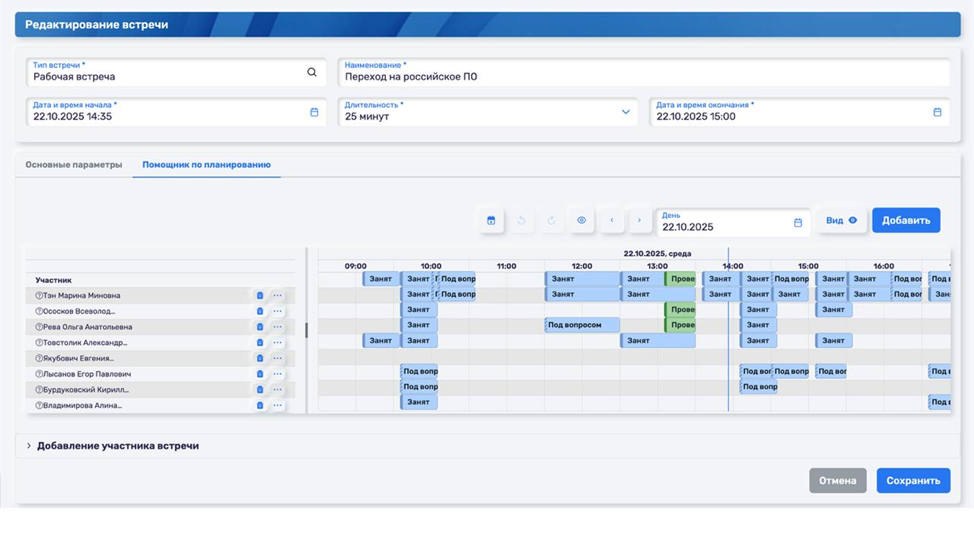Jump to today with calendar toolbar icon
The height and width of the screenshot is (544, 974).
(x=491, y=220)
